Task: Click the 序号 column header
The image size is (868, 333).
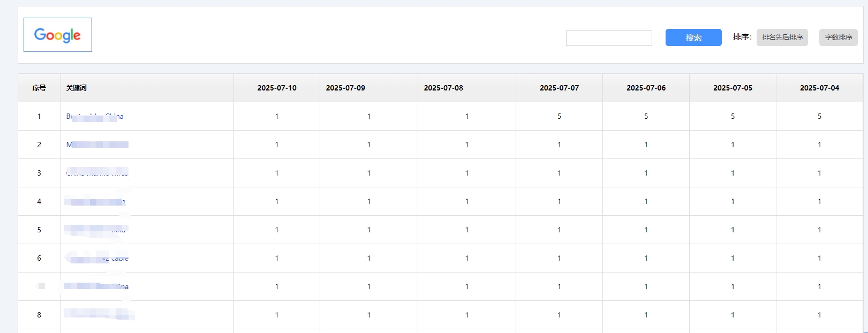Action: point(39,88)
